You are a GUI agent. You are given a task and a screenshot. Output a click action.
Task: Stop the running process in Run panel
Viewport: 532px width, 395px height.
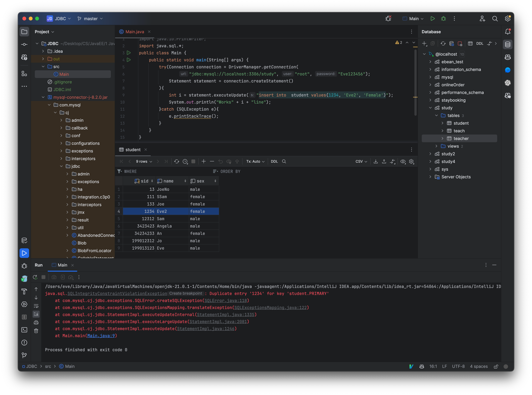click(x=43, y=277)
